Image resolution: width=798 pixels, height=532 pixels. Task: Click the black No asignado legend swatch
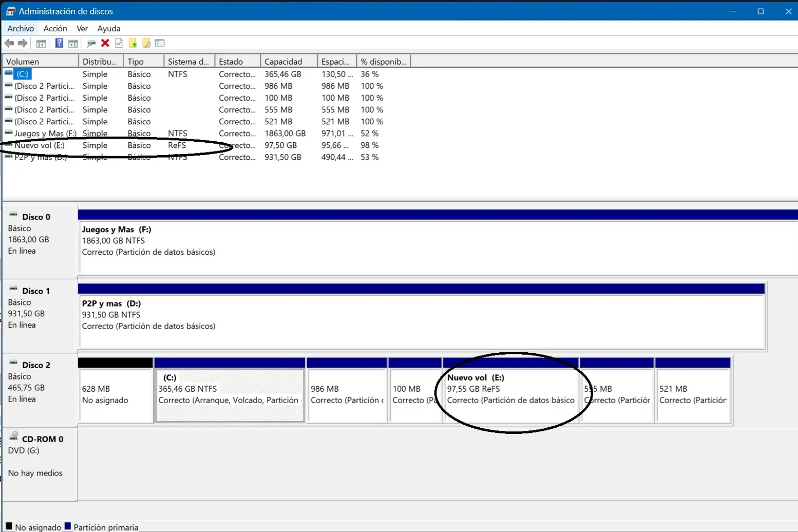point(9,526)
